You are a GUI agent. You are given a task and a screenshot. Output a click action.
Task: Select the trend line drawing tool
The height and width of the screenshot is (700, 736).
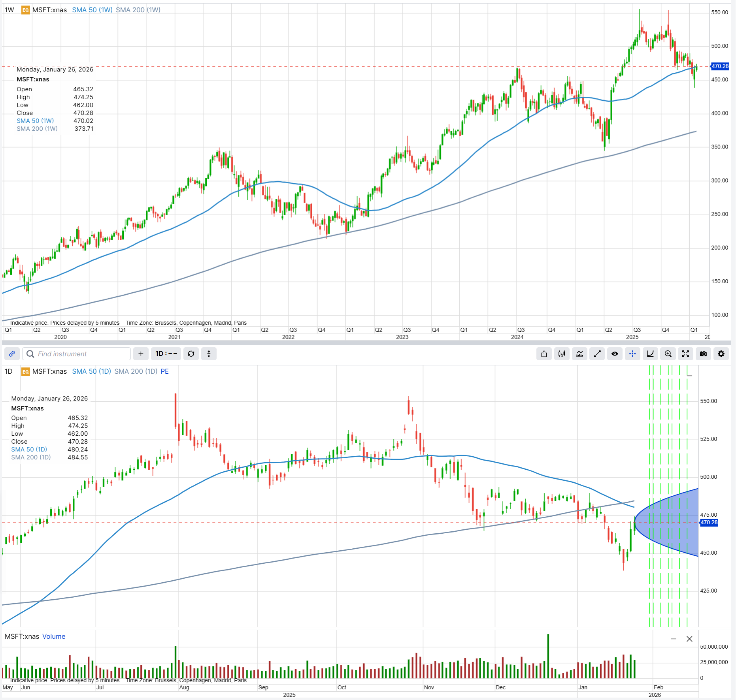tap(597, 354)
